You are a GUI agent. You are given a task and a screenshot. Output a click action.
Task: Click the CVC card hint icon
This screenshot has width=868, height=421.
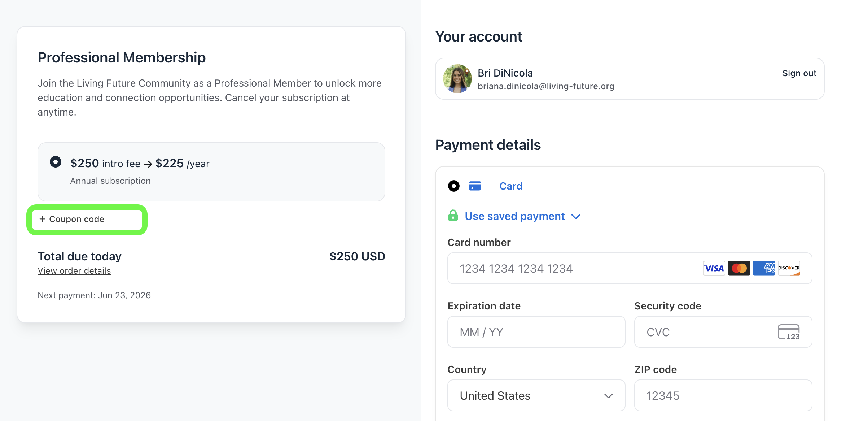click(x=789, y=332)
